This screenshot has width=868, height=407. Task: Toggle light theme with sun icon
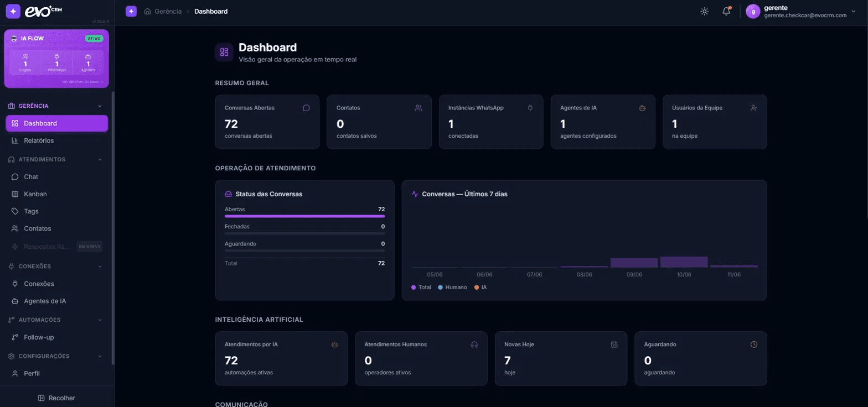pos(704,11)
